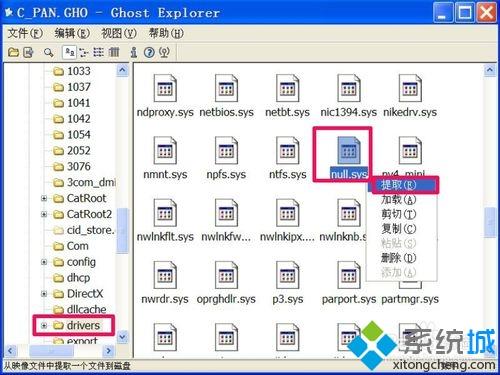
Task: Select the partmgr.sys file name
Action: click(x=410, y=299)
